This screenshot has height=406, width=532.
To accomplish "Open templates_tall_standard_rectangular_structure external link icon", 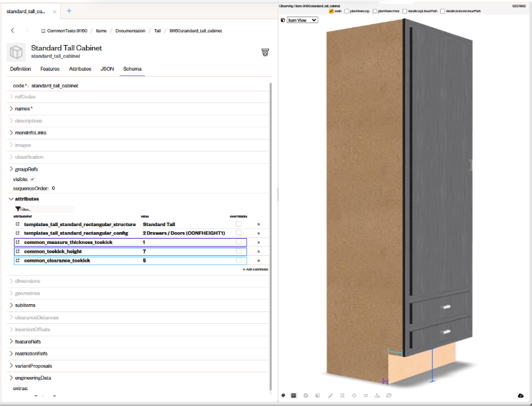I will pos(18,224).
